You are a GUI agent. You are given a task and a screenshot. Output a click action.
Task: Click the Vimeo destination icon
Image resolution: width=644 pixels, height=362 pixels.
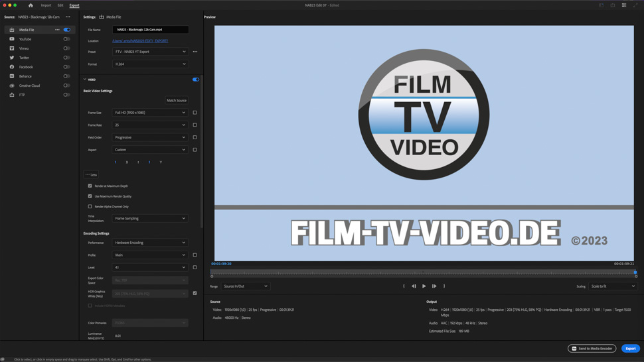[12, 48]
